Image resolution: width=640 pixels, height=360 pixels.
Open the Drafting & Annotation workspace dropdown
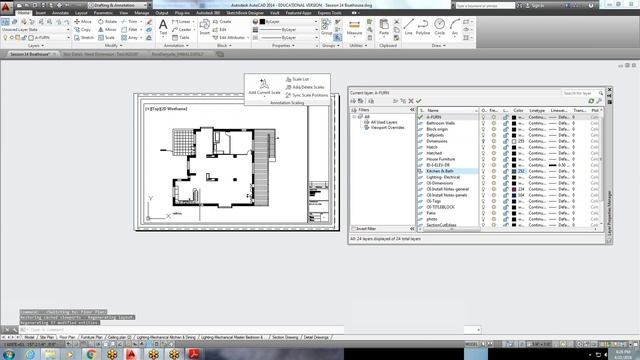pyautogui.click(x=118, y=5)
